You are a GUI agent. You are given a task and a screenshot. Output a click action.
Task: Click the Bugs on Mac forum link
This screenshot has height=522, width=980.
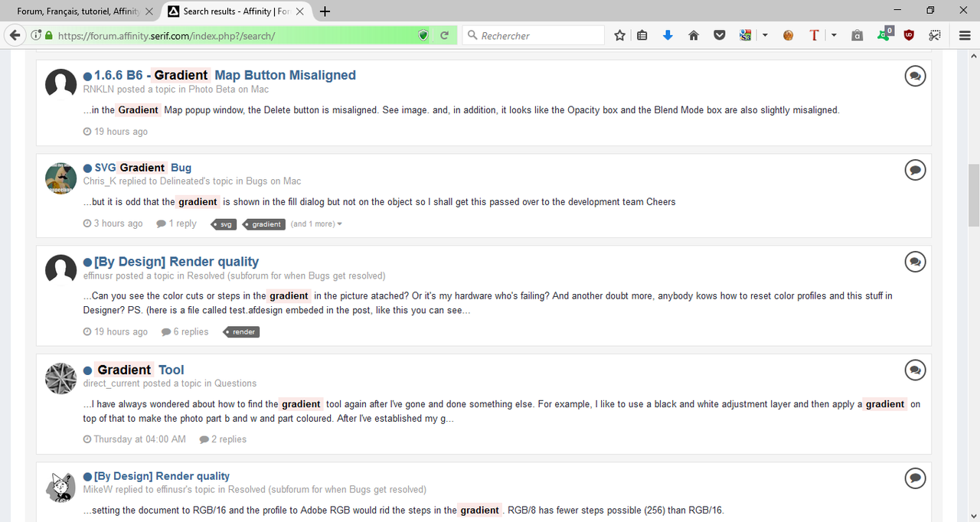coord(273,181)
